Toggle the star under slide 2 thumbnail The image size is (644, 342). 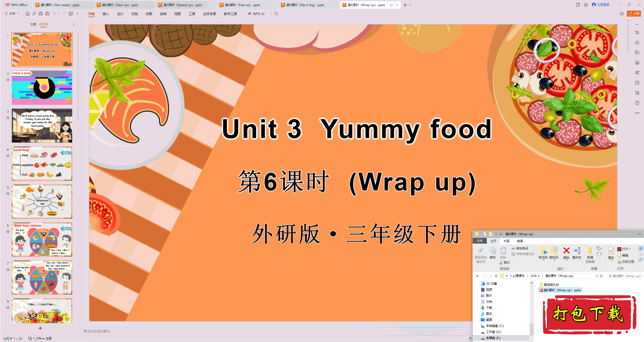[x=8, y=80]
